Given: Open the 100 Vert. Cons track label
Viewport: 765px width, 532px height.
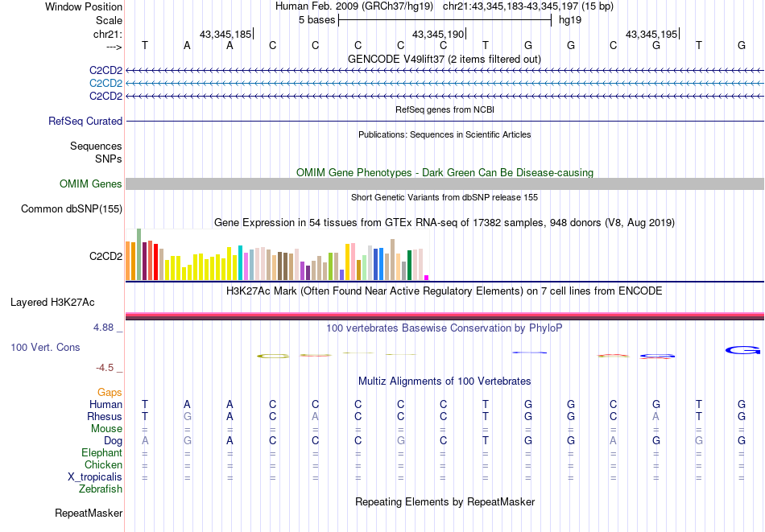Looking at the screenshot, I should (x=45, y=347).
